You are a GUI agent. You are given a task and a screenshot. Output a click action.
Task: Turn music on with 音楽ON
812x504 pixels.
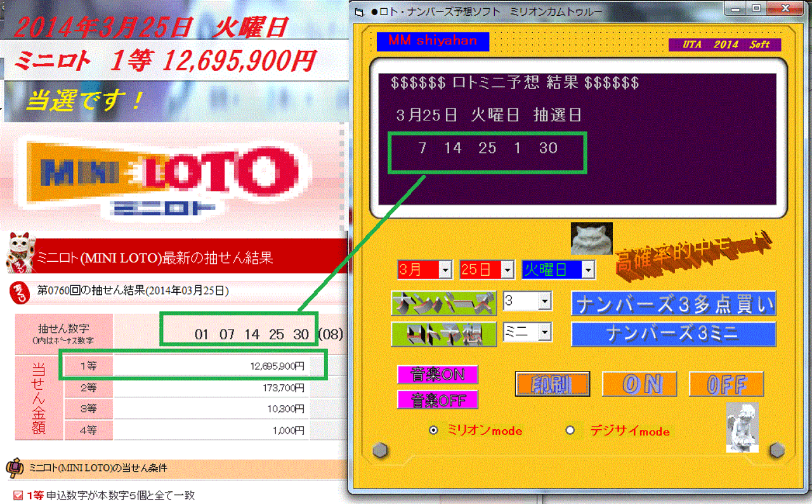pyautogui.click(x=438, y=375)
